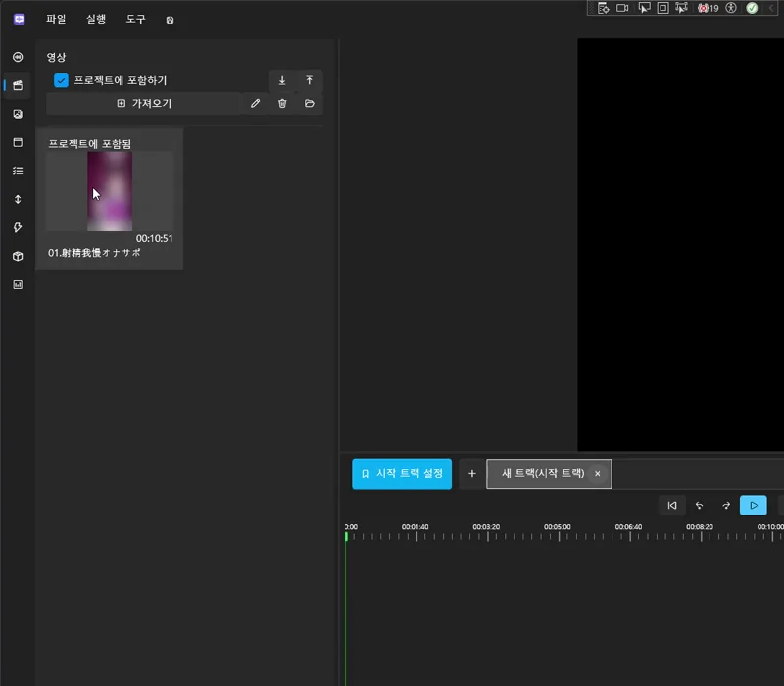Click the 시작 트랙 설정 button
The image size is (784, 686).
point(402,473)
